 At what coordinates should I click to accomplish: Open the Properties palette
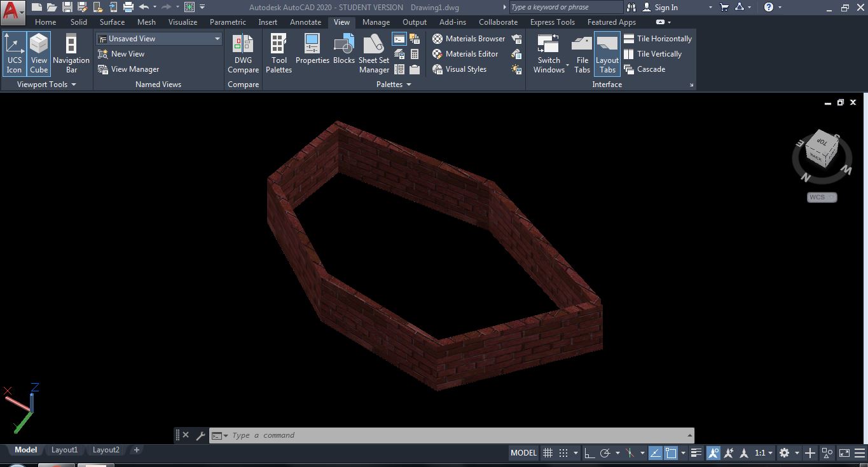[x=312, y=53]
